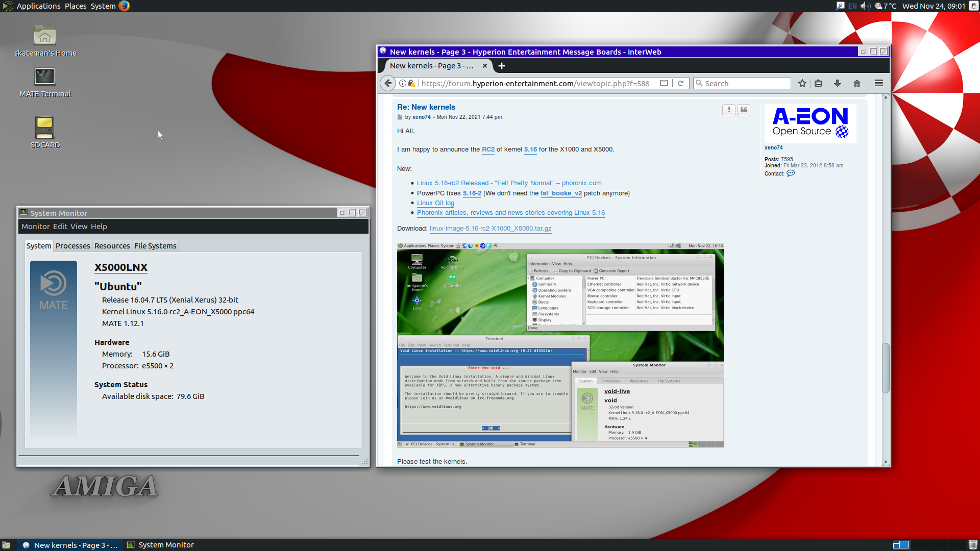This screenshot has height=551, width=980.
Task: Click the forum URL address field
Action: [536, 83]
